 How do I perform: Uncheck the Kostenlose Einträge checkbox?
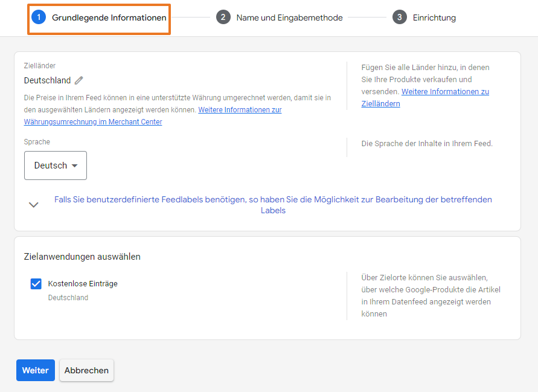(x=36, y=283)
